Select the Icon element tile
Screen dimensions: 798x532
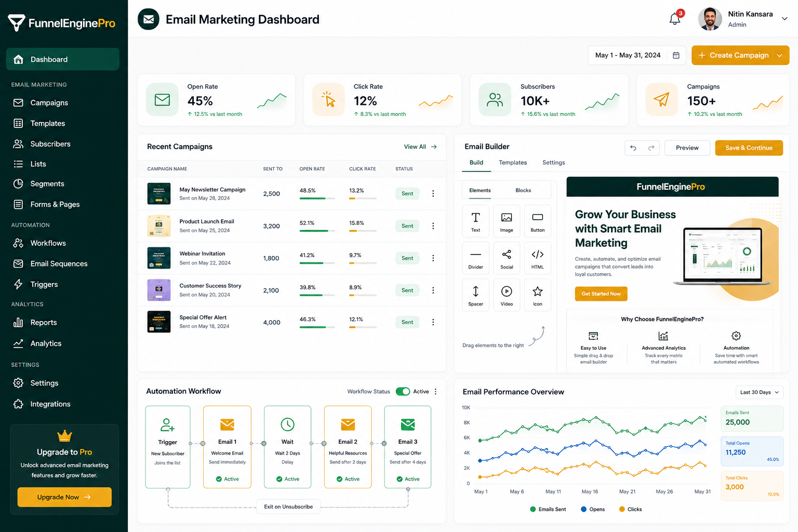click(538, 295)
